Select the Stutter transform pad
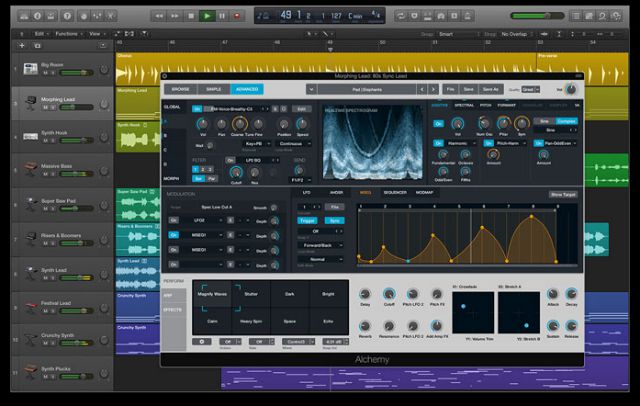Image resolution: width=640 pixels, height=406 pixels. coord(251,294)
